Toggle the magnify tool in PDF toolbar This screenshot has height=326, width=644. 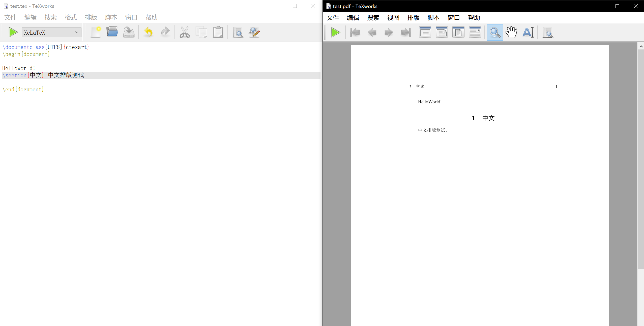495,32
